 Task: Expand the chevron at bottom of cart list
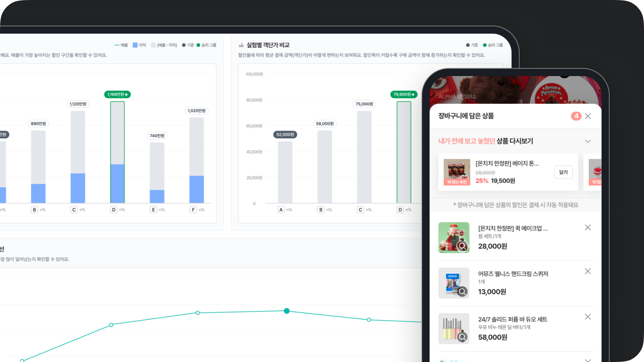pyautogui.click(x=588, y=360)
